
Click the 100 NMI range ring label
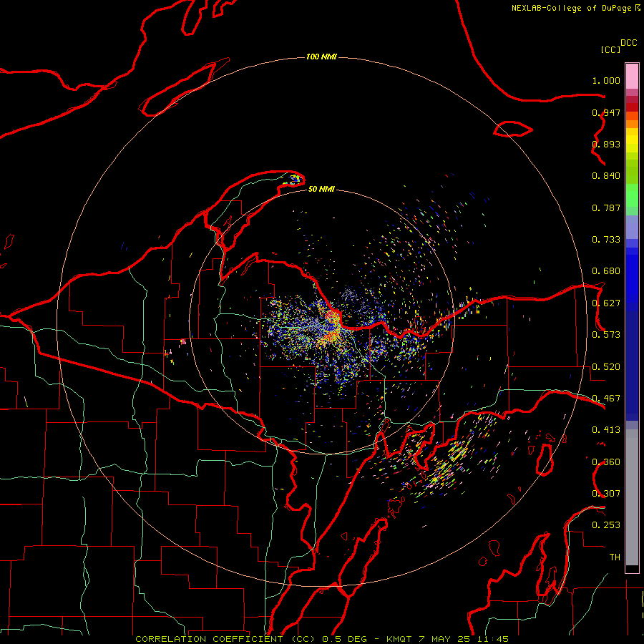321,57
